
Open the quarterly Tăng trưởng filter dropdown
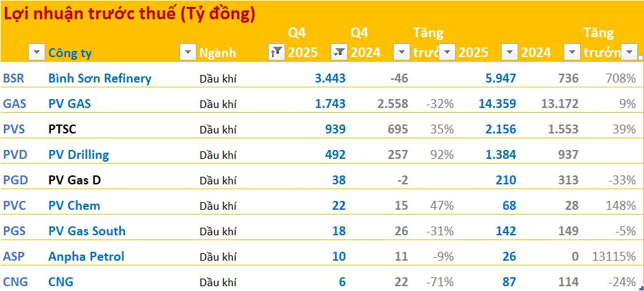pos(447,52)
